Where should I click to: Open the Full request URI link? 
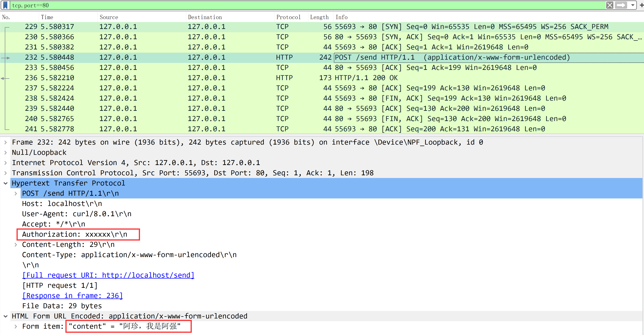coord(108,275)
